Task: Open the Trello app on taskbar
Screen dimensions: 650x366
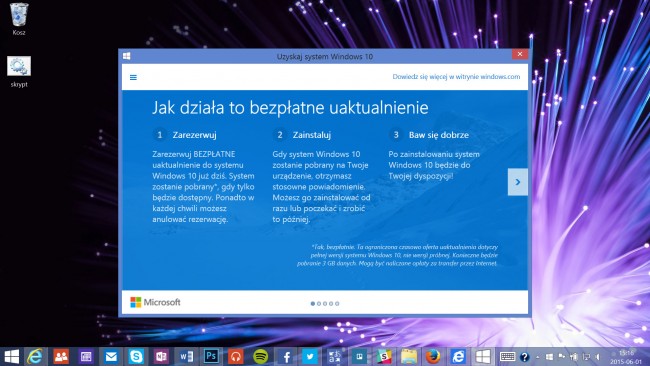Action: [359, 356]
